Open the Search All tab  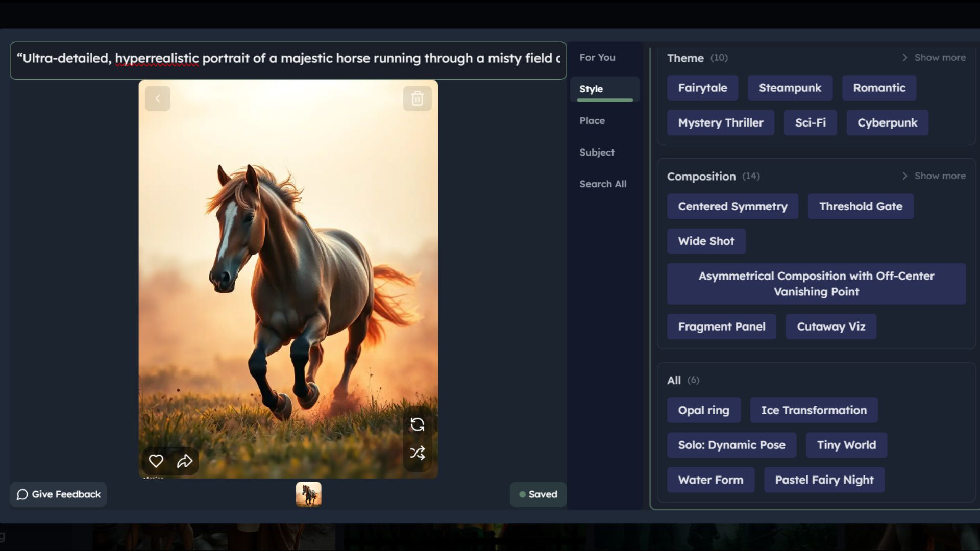coord(603,184)
